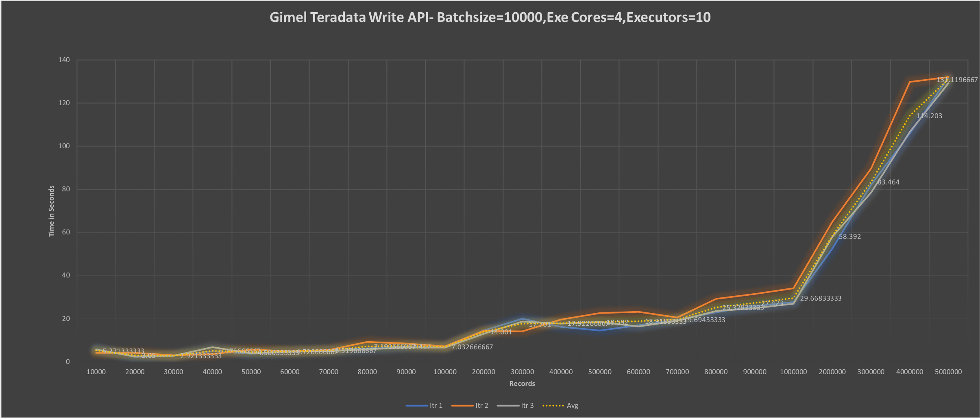980x418 pixels.
Task: Click the 50000 records axis label
Action: pyautogui.click(x=251, y=372)
